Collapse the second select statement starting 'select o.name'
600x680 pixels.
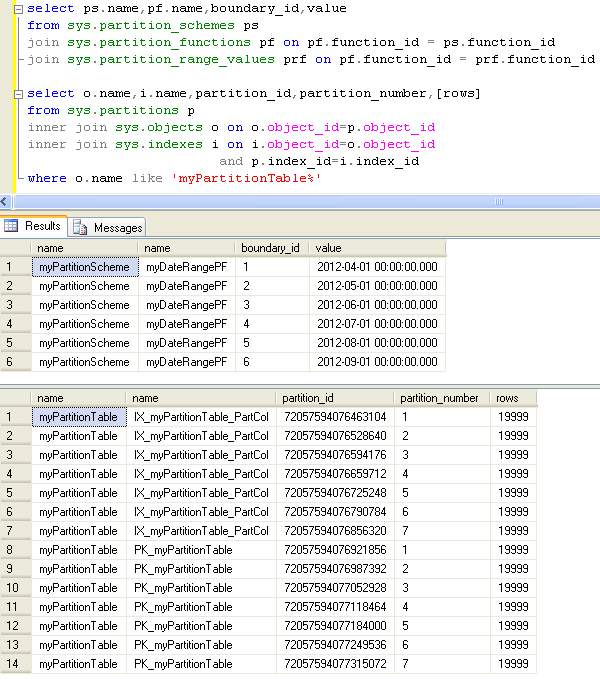pos(17,94)
